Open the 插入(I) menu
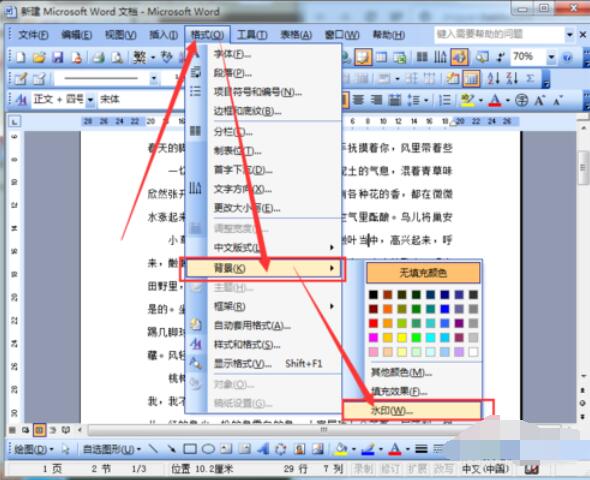Screen dimensions: 590x480 click(163, 35)
